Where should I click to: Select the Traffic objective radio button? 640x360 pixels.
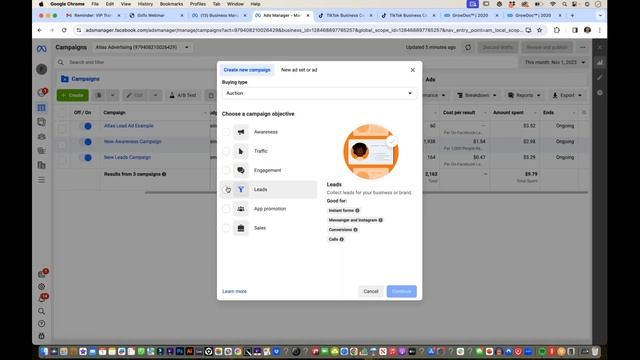click(x=226, y=151)
